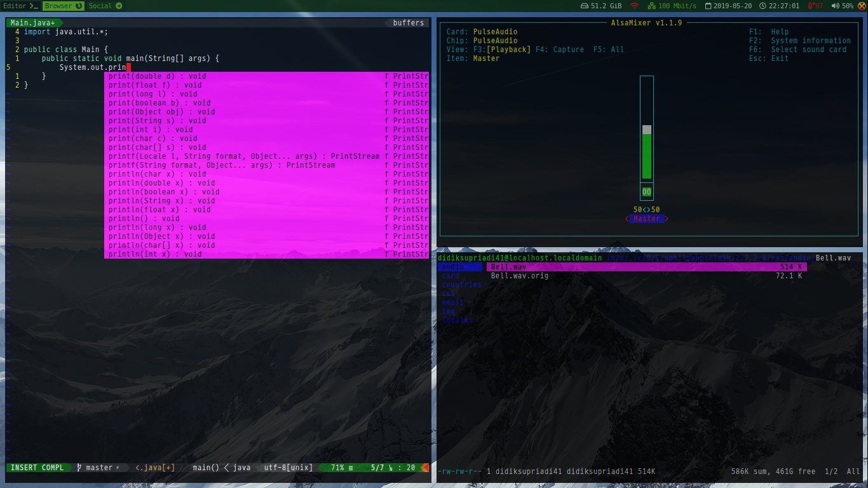
Task: Switch to the Editor workspace in top bar
Action: [20, 6]
